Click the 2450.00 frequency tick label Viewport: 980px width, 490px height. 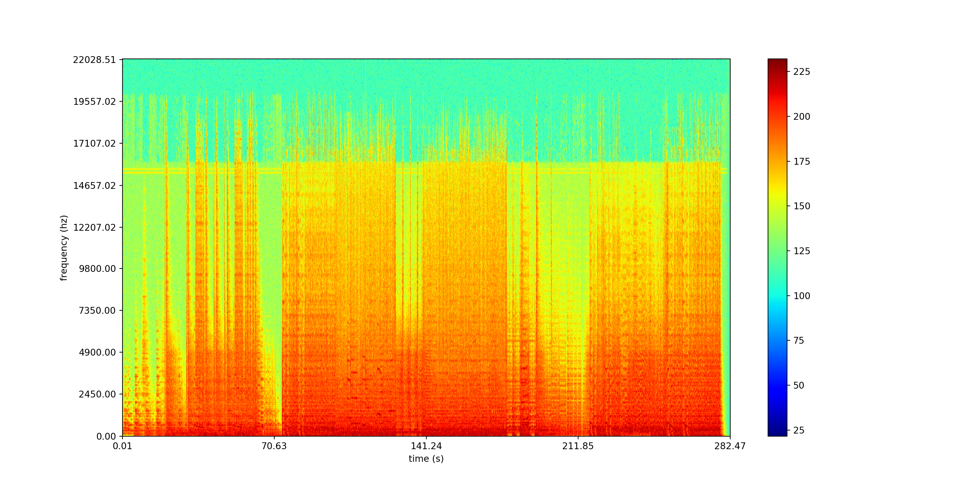(x=97, y=394)
